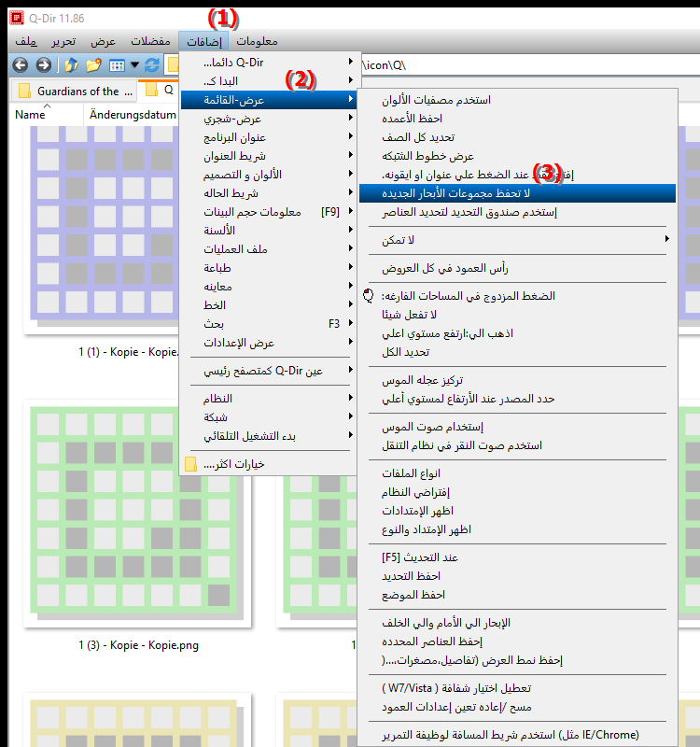Open the view mode grid icon
Viewport: 700px width, 747px height.
pos(117,65)
